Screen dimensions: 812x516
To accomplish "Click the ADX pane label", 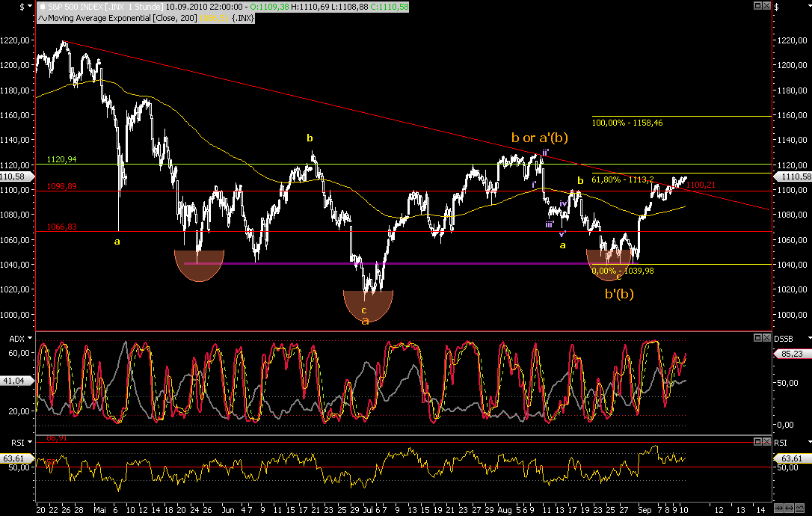I will [x=17, y=338].
